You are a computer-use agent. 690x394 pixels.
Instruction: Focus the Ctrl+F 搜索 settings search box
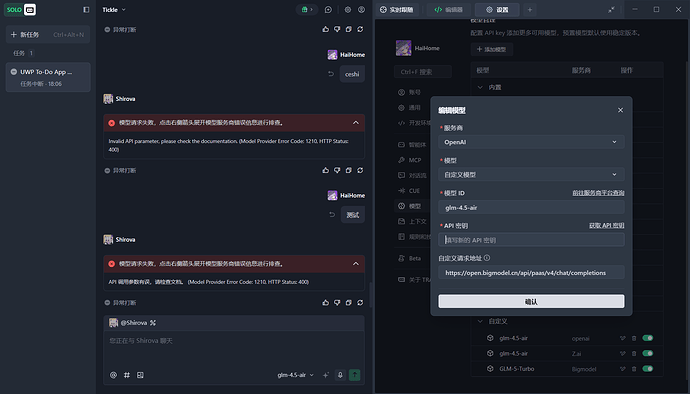tap(423, 72)
